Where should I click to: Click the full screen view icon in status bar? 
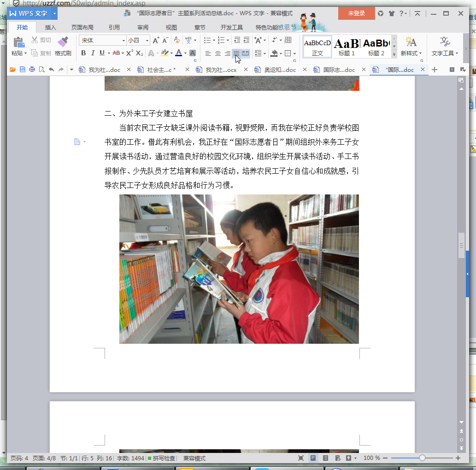coord(301,458)
